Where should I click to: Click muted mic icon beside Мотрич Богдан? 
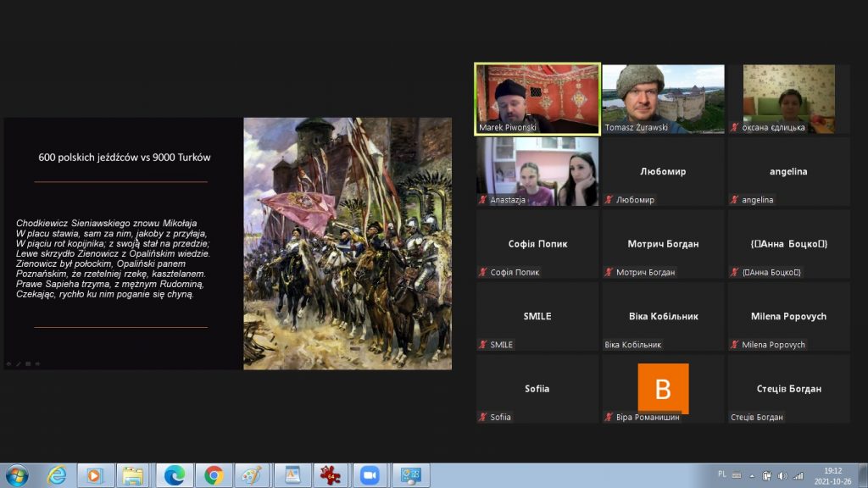pyautogui.click(x=609, y=273)
